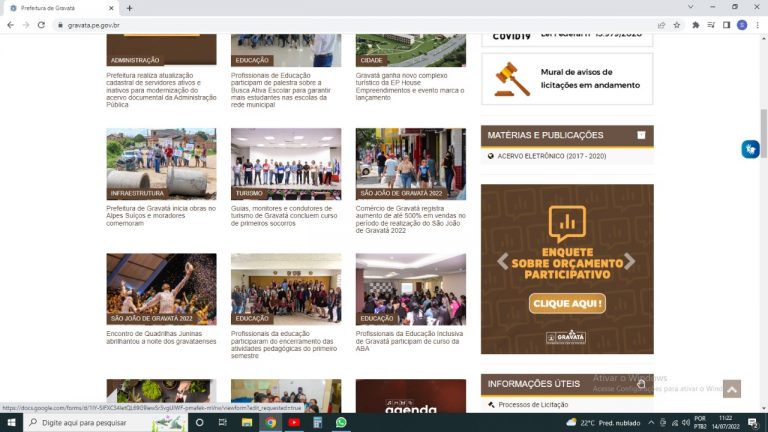768x432 pixels.
Task: Open the weather widget showing 22°C
Action: [603, 423]
